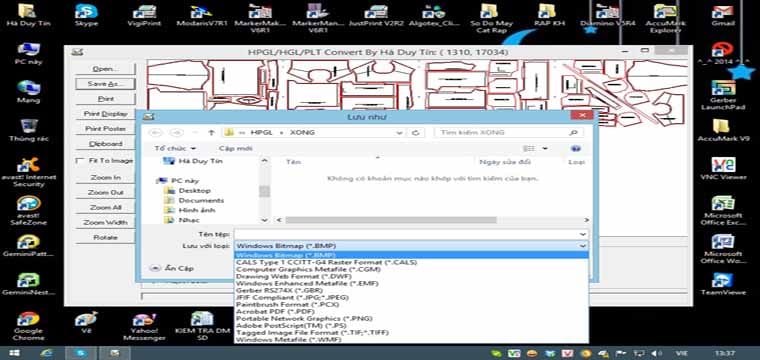Click the Rotate button
760x360 pixels.
coord(105,238)
